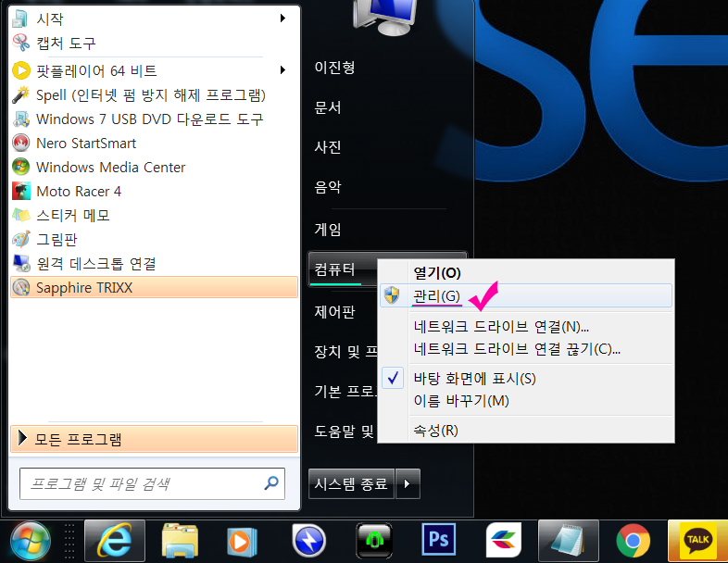
Task: Click "Windows Media Center" program name
Action: click(111, 167)
